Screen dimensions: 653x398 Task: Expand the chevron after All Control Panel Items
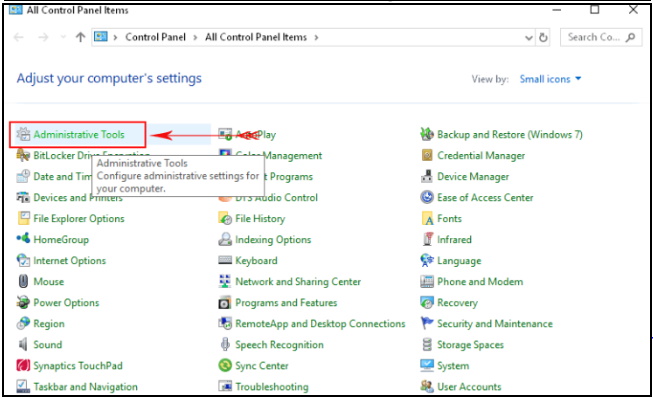point(317,37)
